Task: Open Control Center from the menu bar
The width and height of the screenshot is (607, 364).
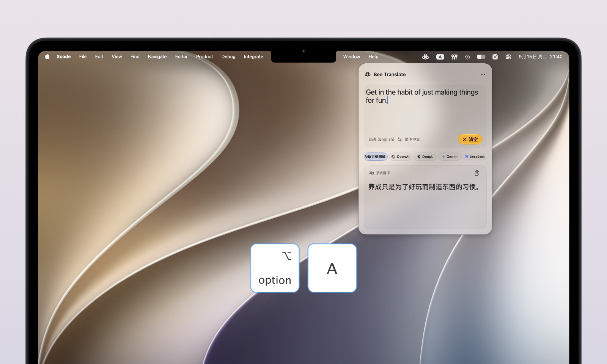Action: [x=508, y=57]
